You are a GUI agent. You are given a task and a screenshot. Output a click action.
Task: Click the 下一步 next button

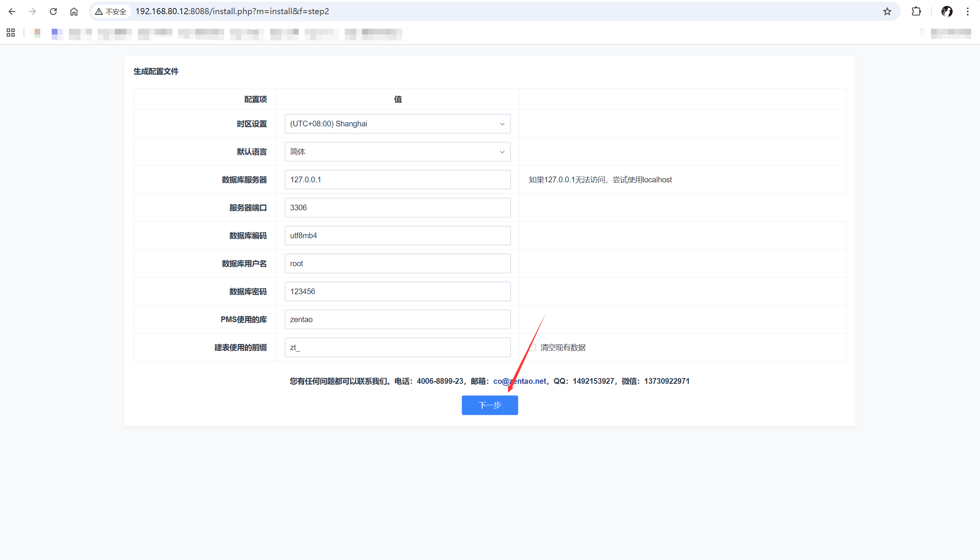[490, 405]
